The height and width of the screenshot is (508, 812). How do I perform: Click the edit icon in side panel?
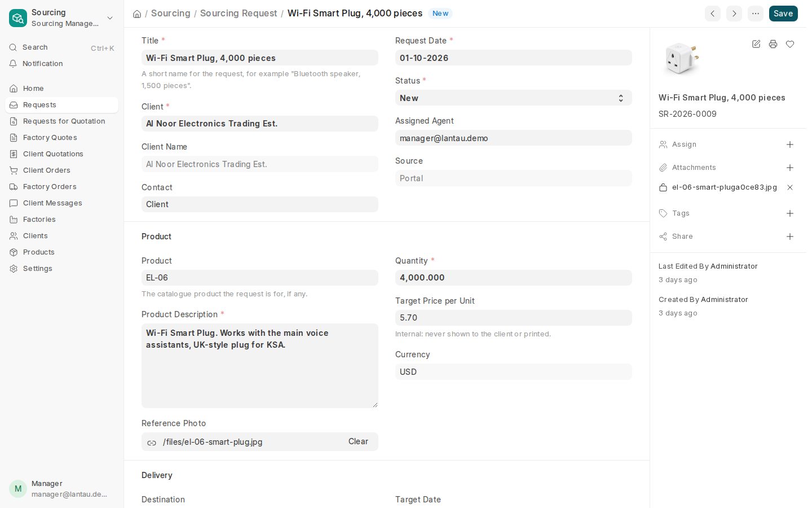(756, 44)
